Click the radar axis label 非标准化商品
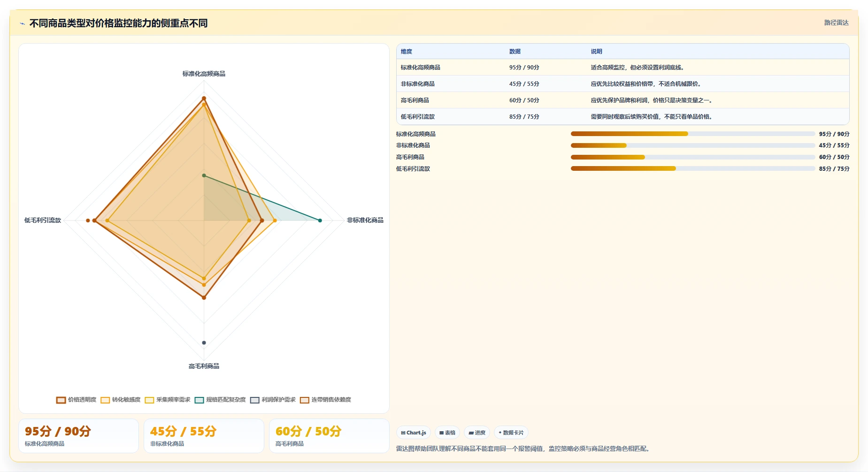 click(365, 220)
